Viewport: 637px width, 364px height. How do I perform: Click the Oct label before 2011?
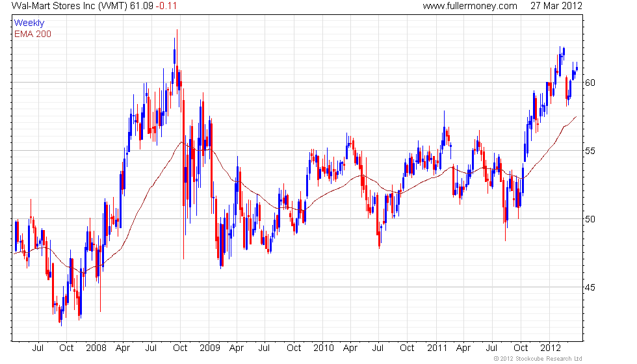(x=408, y=348)
